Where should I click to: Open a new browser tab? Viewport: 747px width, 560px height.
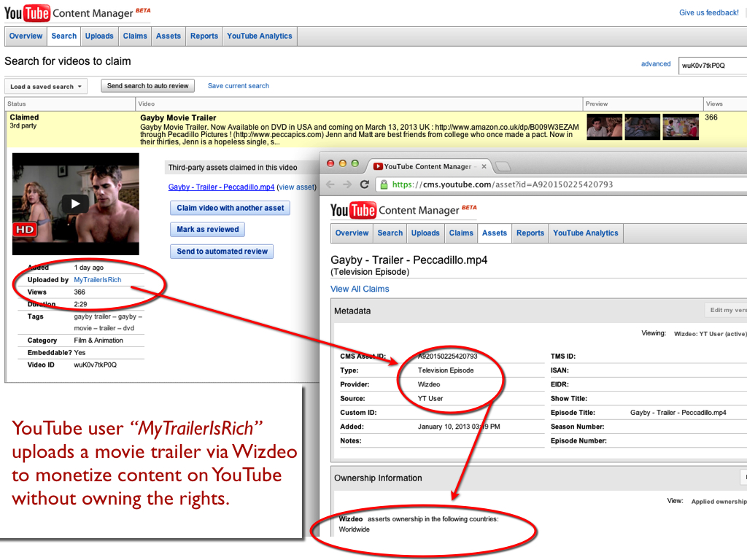pos(503,167)
